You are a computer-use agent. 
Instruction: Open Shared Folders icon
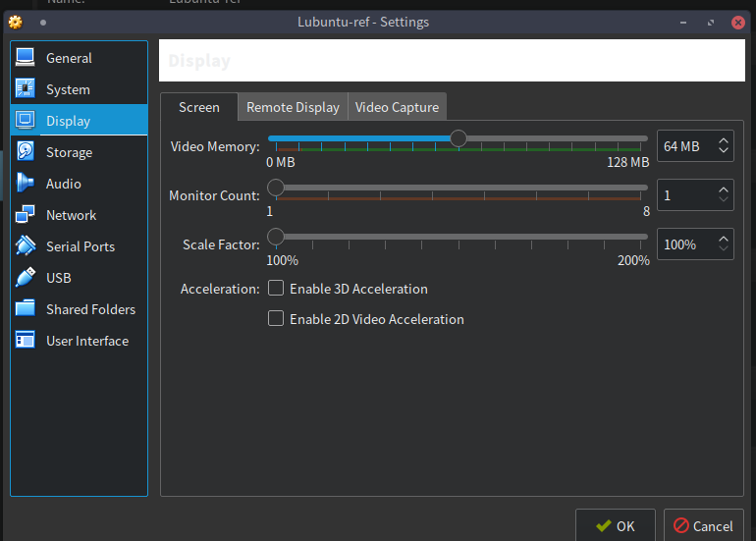(x=26, y=309)
